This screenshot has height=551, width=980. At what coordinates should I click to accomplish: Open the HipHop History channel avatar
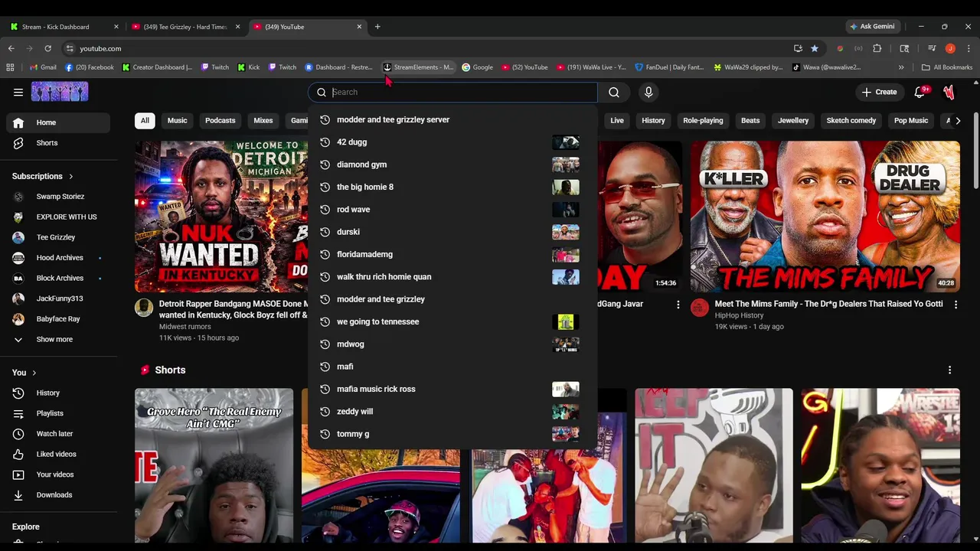coord(700,308)
